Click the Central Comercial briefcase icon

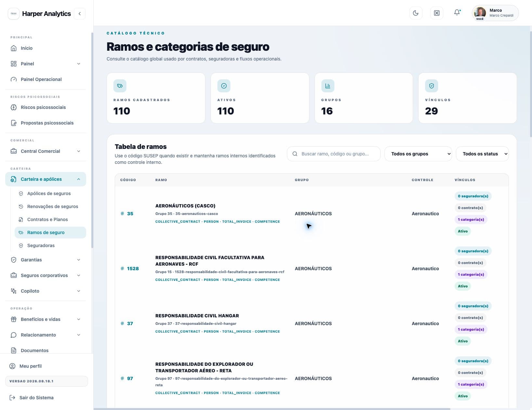[14, 151]
